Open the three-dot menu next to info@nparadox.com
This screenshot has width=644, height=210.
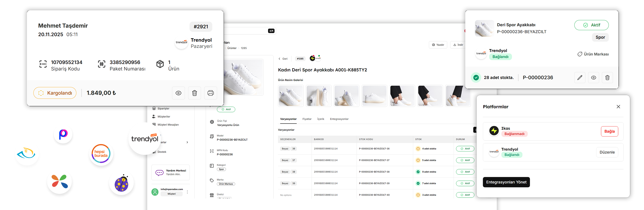(187, 192)
